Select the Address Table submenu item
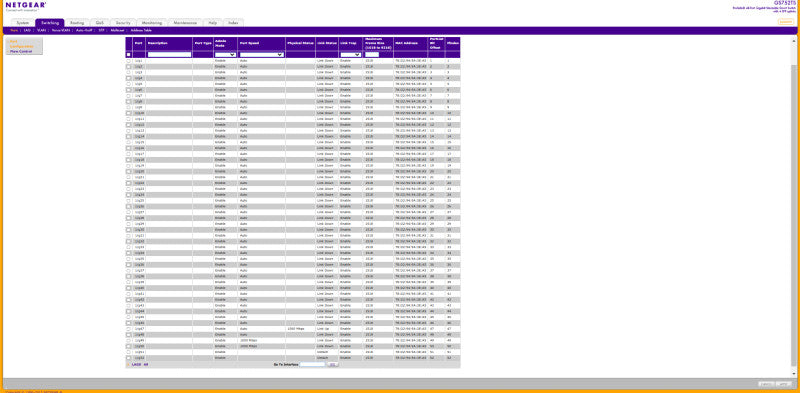800x393 pixels. pos(141,31)
